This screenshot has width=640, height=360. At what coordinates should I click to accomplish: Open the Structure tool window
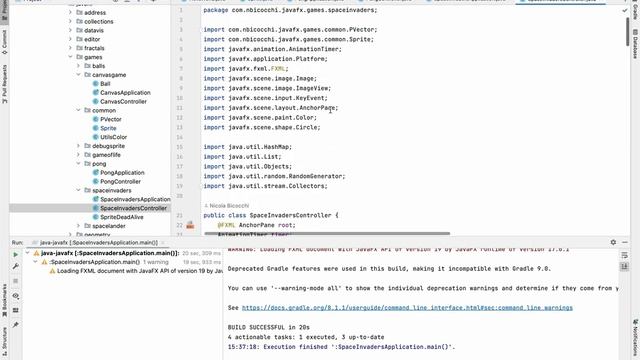[x=4, y=340]
